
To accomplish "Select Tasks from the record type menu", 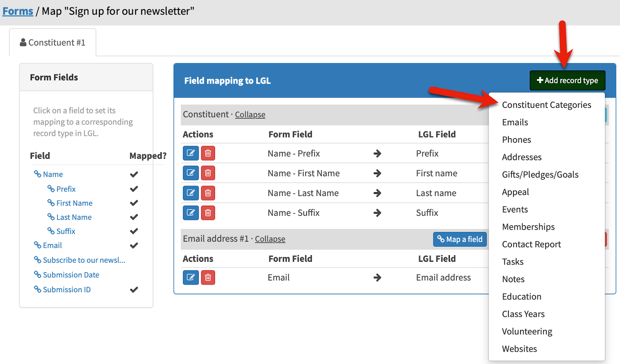I will click(513, 262).
